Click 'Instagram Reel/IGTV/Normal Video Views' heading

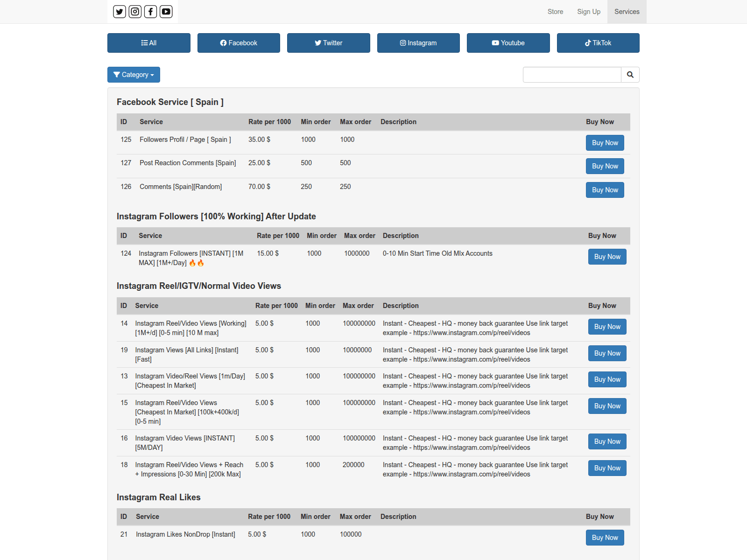[x=199, y=286]
